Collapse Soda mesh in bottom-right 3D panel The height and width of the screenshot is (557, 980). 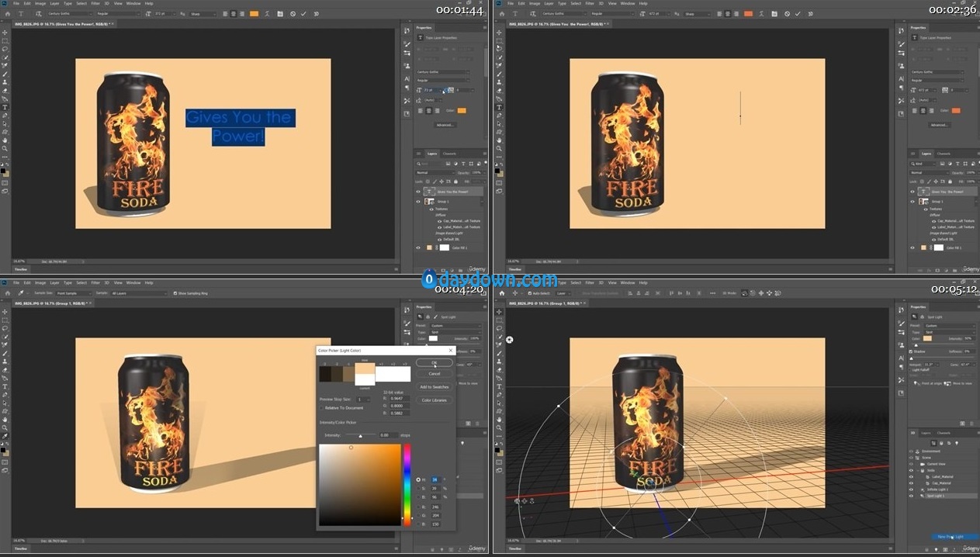pyautogui.click(x=918, y=470)
